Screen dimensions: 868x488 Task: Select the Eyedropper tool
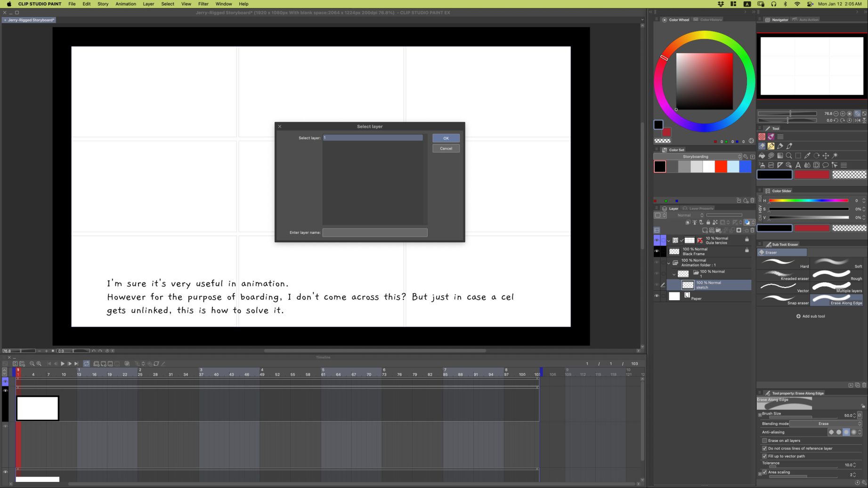[x=807, y=156]
